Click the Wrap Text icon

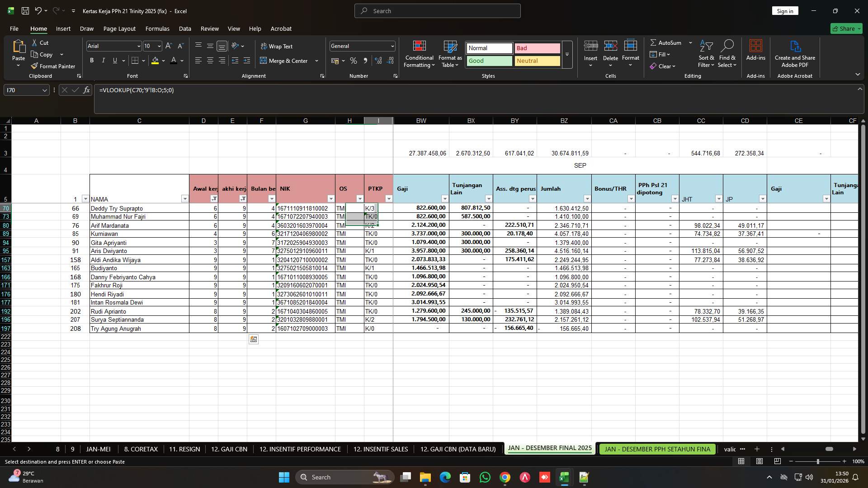click(x=277, y=46)
